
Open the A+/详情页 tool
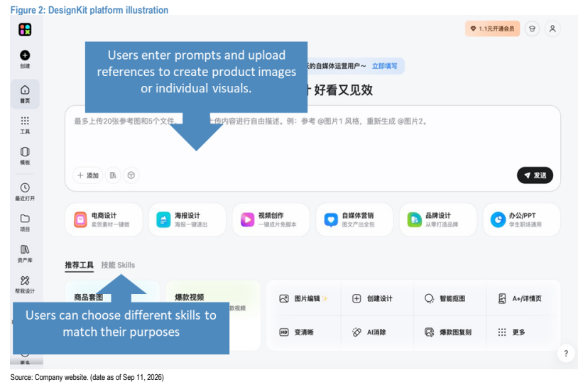(520, 298)
